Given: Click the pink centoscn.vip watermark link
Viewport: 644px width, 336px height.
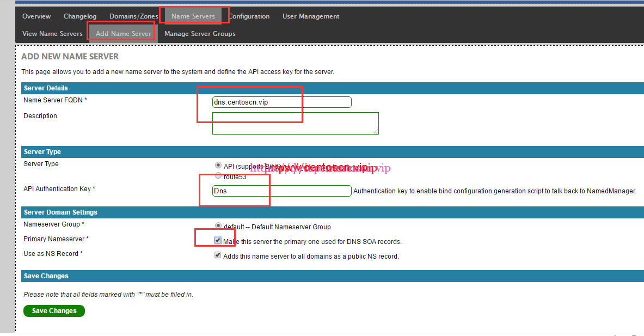Looking at the screenshot, I should pyautogui.click(x=320, y=168).
